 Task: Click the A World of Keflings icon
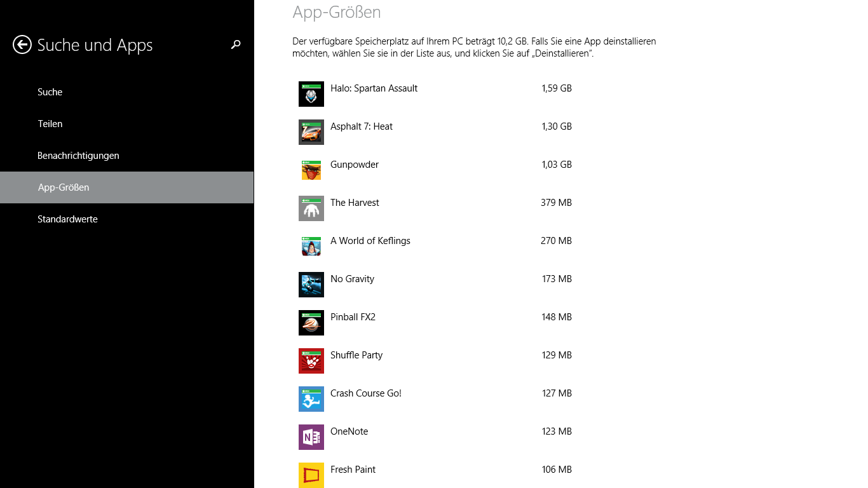point(311,247)
